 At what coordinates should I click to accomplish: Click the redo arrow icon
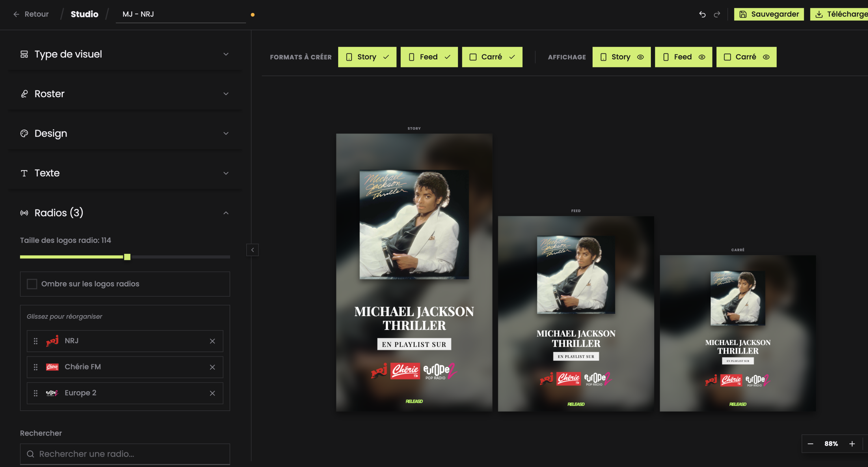(x=717, y=14)
